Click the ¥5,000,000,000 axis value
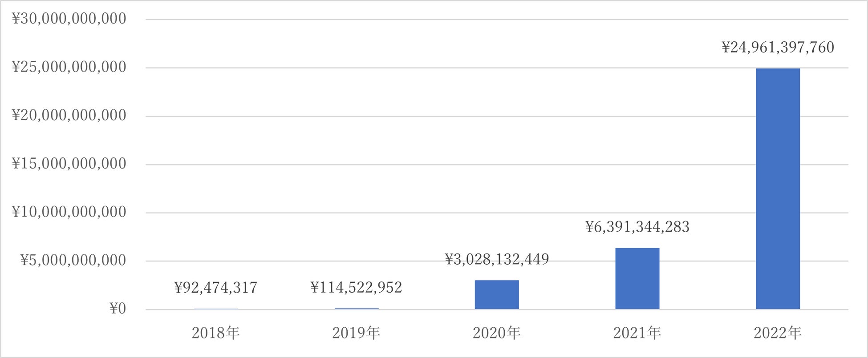 click(73, 260)
